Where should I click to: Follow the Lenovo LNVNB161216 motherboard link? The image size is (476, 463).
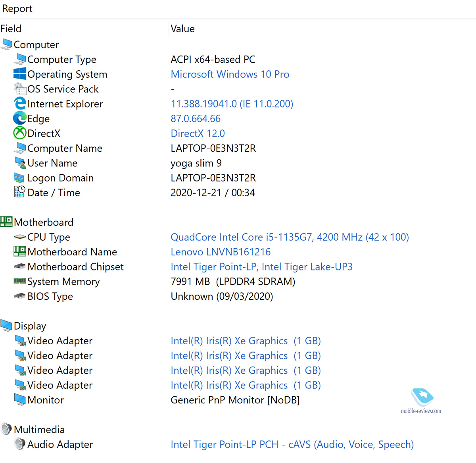tap(220, 252)
